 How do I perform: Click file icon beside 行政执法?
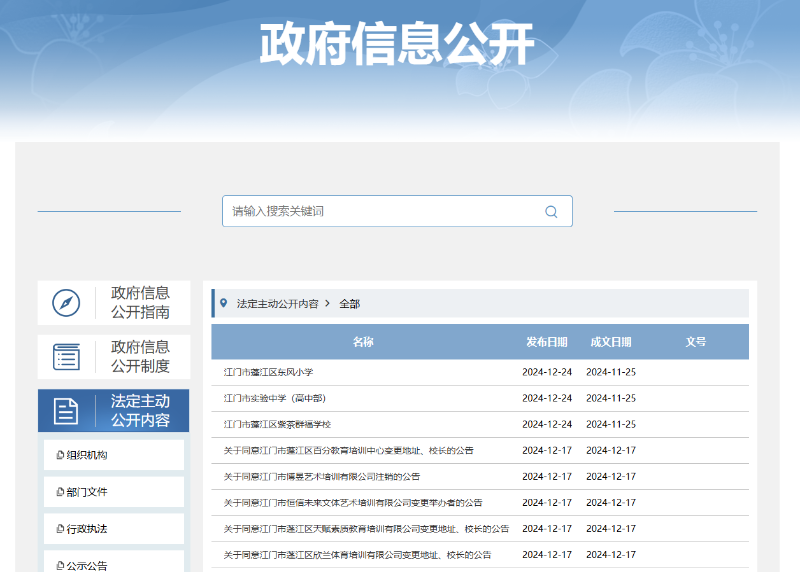click(60, 529)
